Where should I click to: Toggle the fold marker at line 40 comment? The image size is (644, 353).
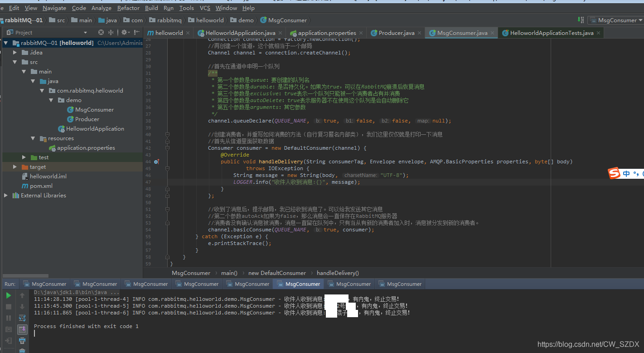coord(167,134)
